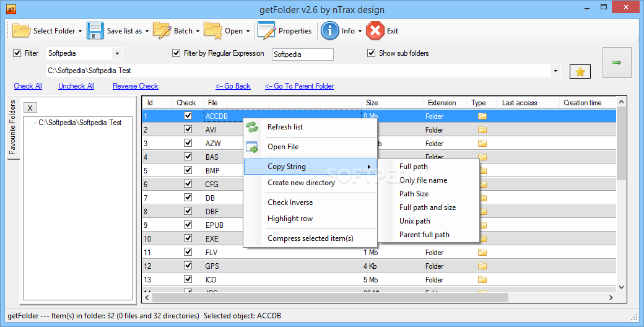Choose Compress selected item(s)
This screenshot has height=327, width=644.
(x=310, y=238)
